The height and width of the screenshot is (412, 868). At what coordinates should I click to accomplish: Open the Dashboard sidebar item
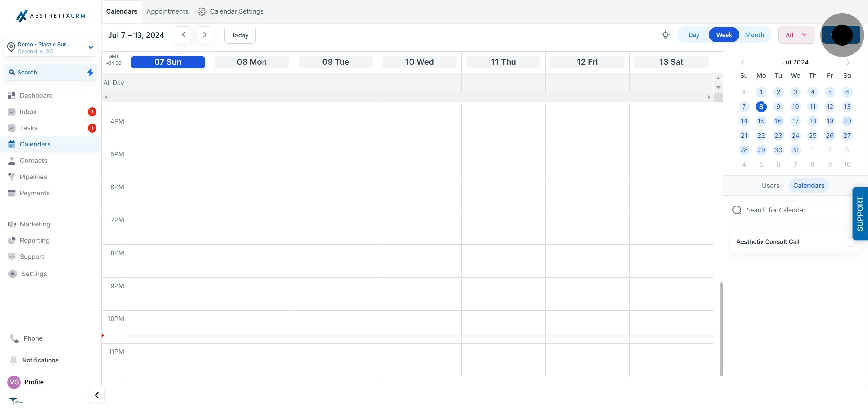click(36, 95)
